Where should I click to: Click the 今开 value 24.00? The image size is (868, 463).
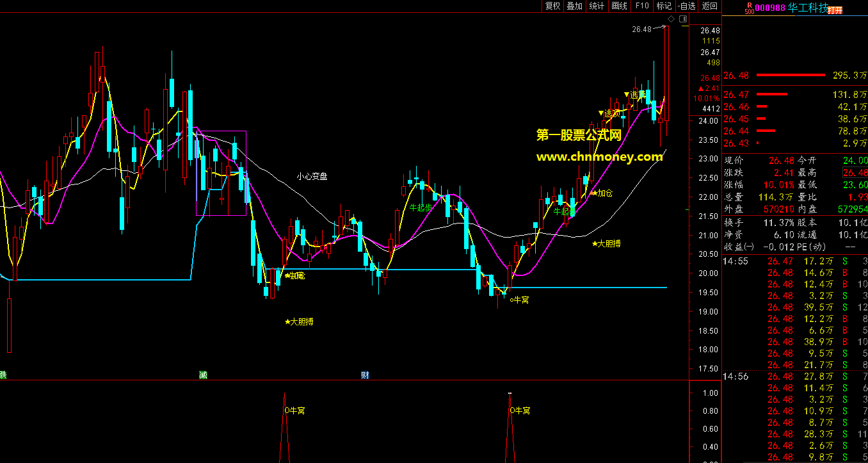[x=855, y=161]
